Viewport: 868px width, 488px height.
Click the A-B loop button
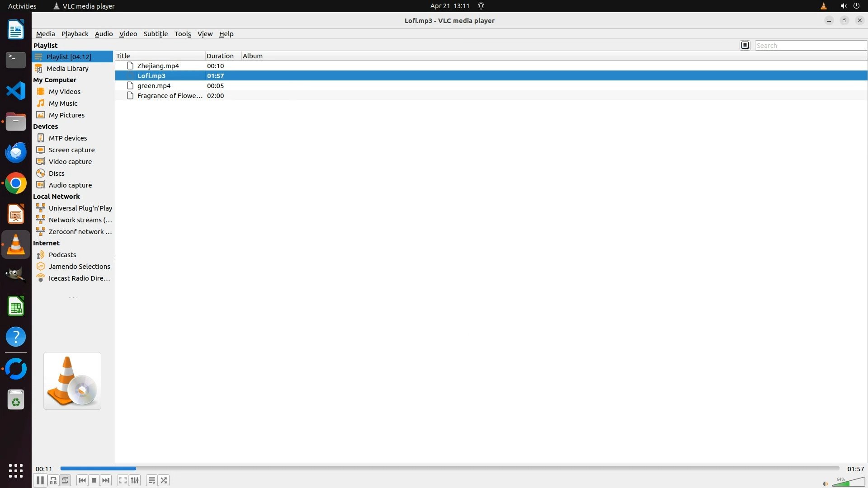pyautogui.click(x=53, y=480)
